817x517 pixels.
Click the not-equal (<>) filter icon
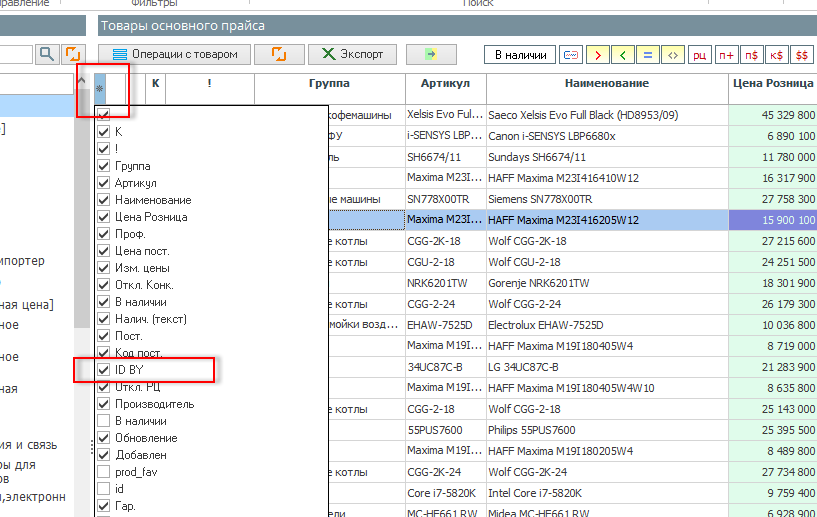click(673, 55)
